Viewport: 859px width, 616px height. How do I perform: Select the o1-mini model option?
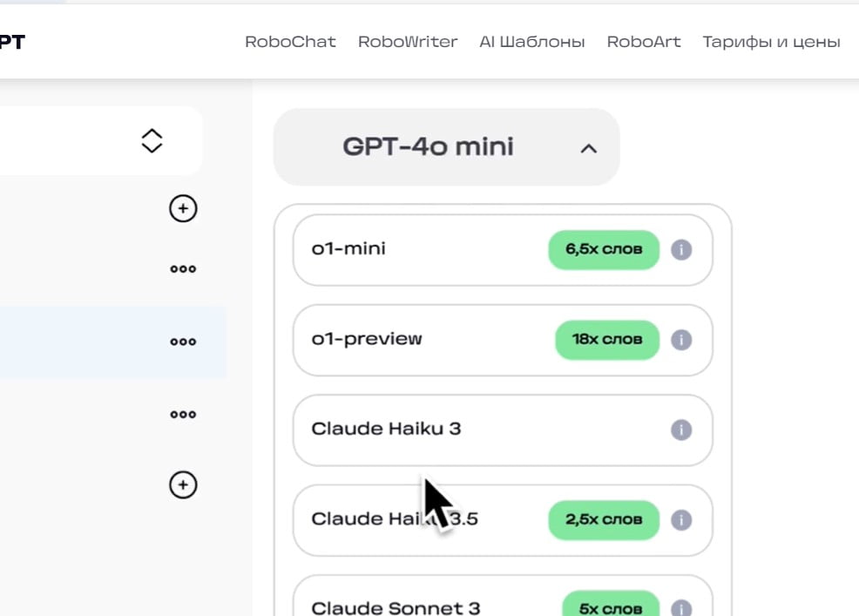pos(503,250)
